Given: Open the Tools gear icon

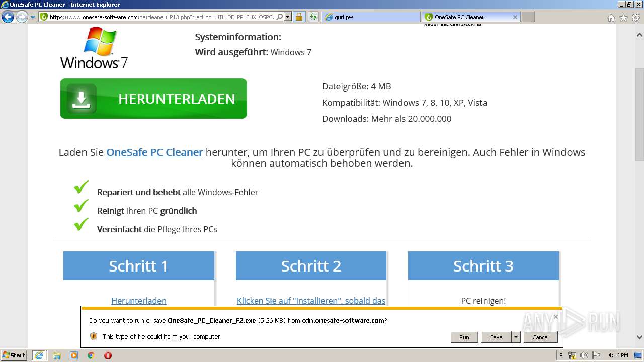Looking at the screenshot, I should (x=636, y=18).
